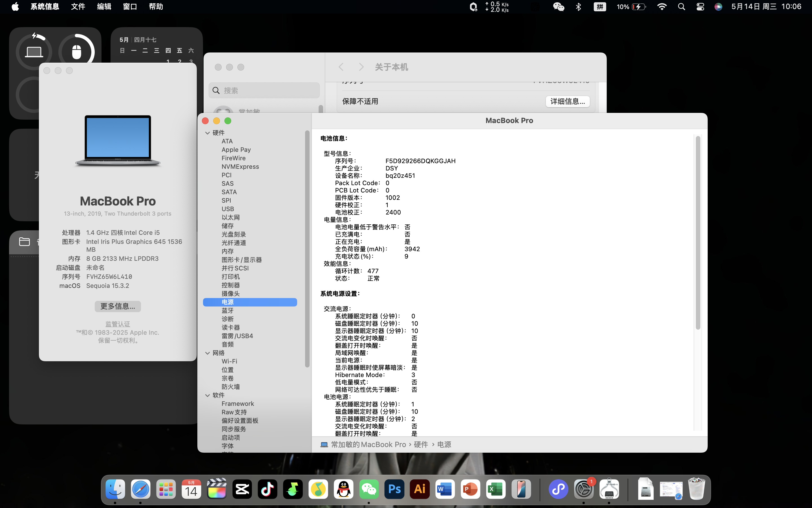
Task: Collapse the 网络 tree section
Action: (x=207, y=353)
